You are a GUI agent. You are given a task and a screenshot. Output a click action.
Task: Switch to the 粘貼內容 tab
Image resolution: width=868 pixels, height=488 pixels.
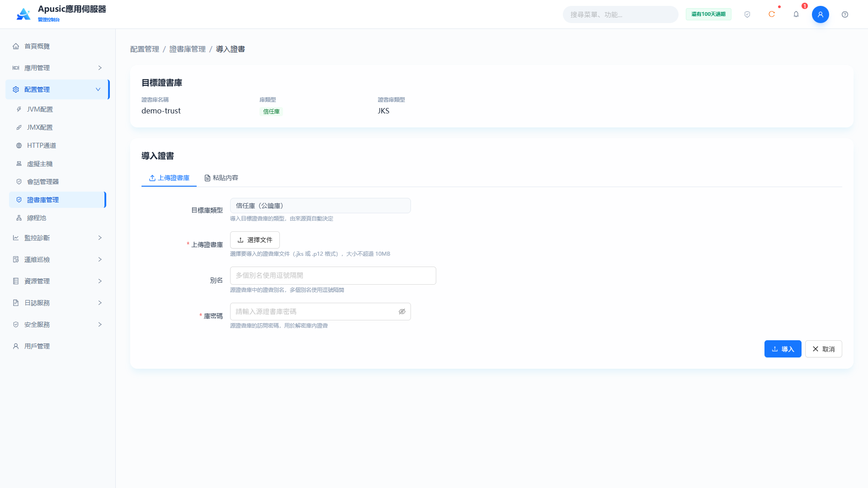click(x=221, y=178)
